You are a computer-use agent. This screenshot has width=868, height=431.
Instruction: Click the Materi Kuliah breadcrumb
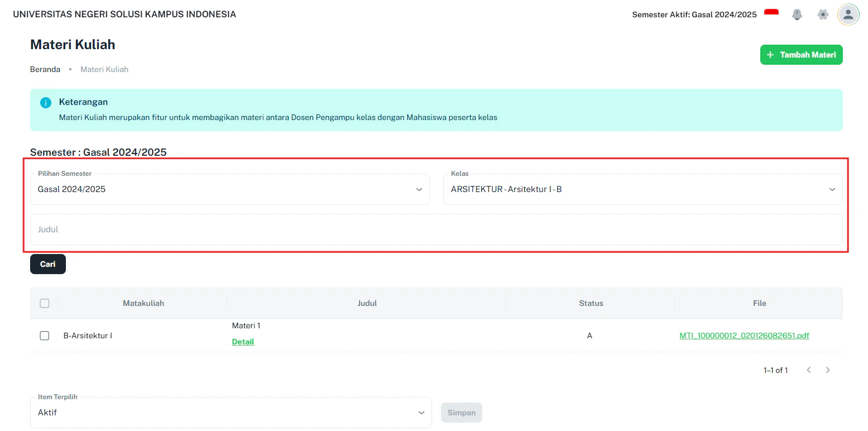[104, 70]
